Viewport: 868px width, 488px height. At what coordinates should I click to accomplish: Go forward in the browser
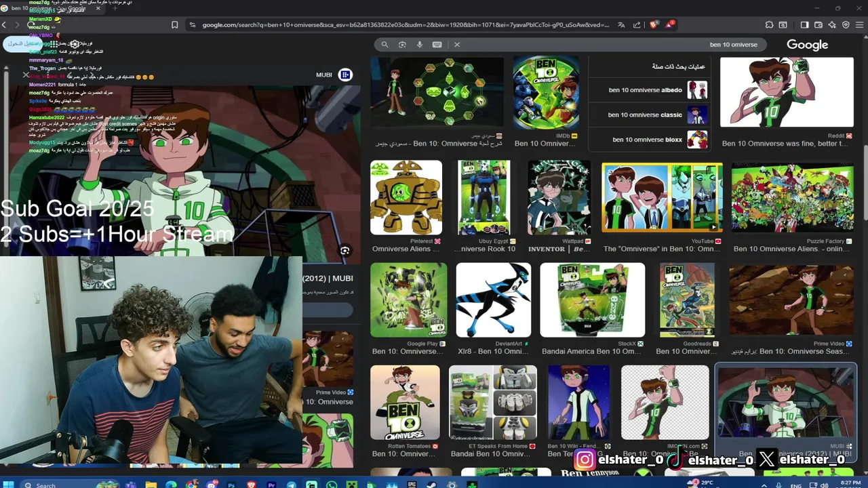pos(17,25)
